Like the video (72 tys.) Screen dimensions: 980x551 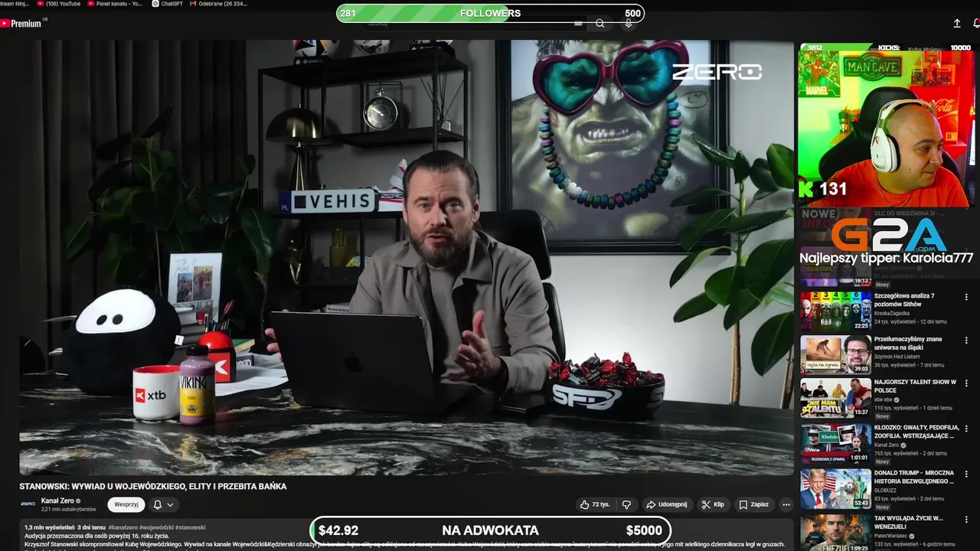pyautogui.click(x=594, y=505)
